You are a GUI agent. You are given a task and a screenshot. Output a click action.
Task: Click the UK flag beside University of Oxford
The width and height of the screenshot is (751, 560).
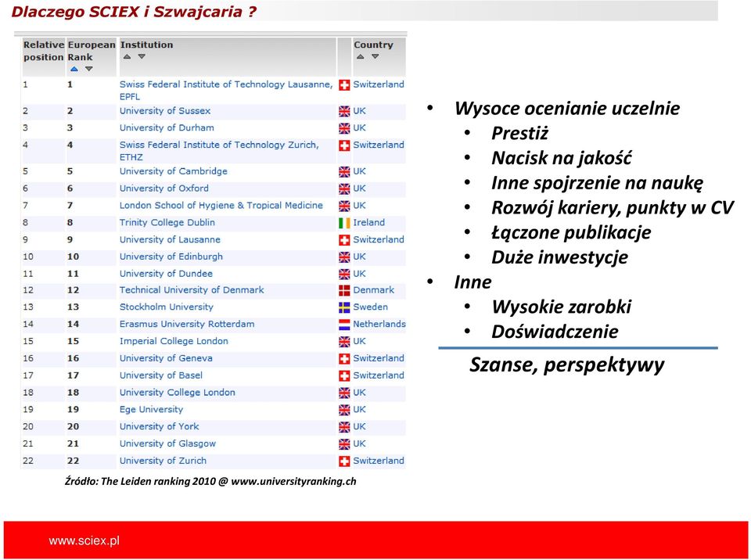pyautogui.click(x=344, y=188)
